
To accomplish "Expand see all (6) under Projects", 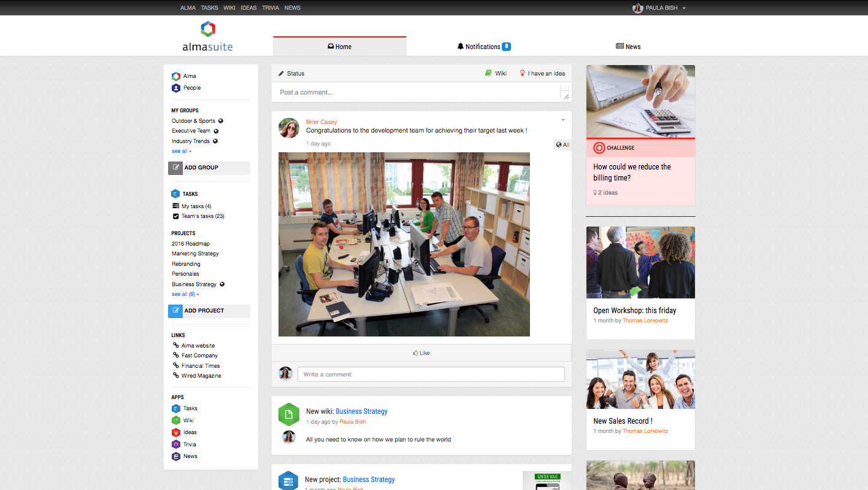I will [185, 294].
